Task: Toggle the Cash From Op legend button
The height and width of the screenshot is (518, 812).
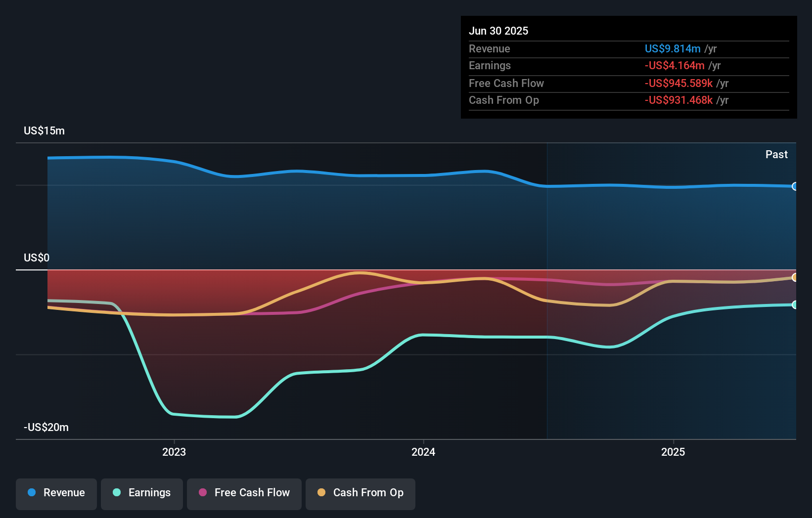Action: tap(361, 494)
